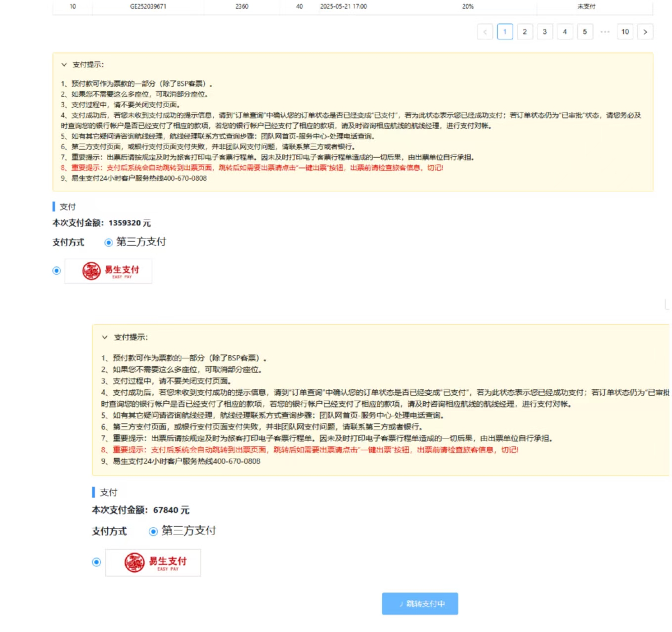672x632 pixels.
Task: Select the 第三方支付 radio for the 67840 元 payment
Action: coord(153,531)
